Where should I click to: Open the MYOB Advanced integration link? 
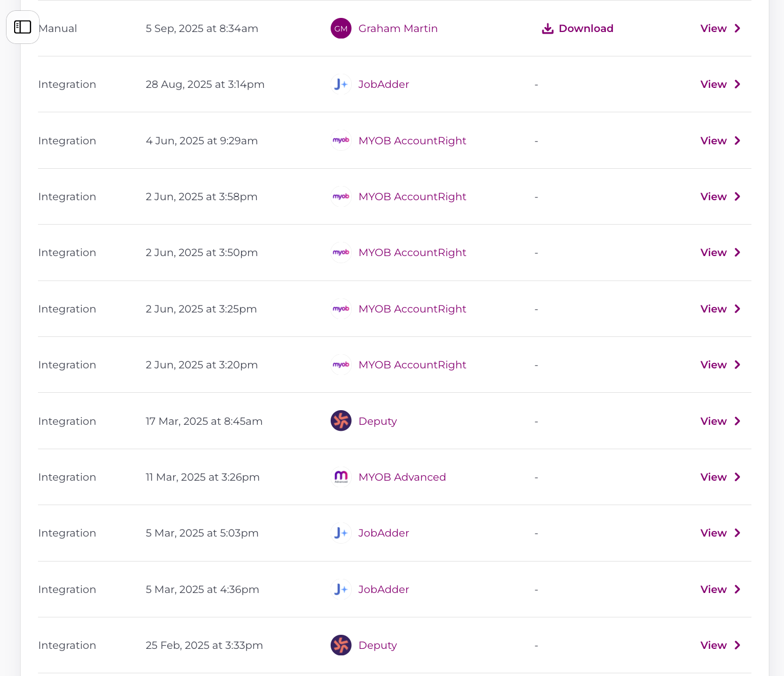[402, 477]
